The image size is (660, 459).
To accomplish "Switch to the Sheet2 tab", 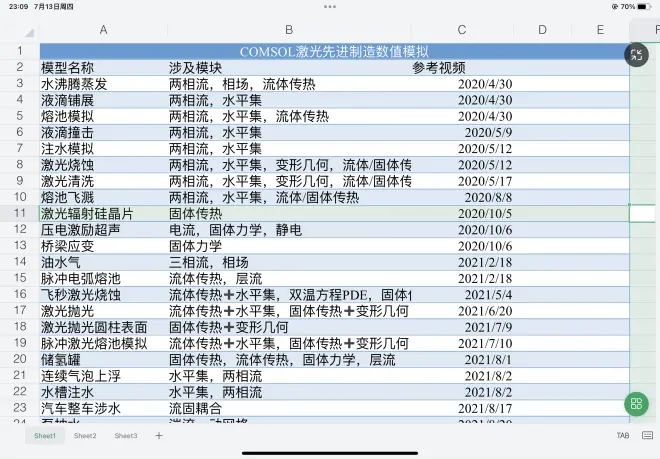I will (85, 436).
